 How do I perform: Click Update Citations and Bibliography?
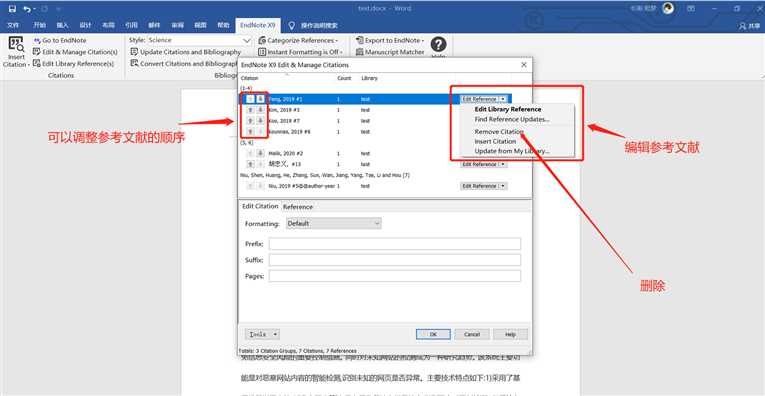pos(185,52)
